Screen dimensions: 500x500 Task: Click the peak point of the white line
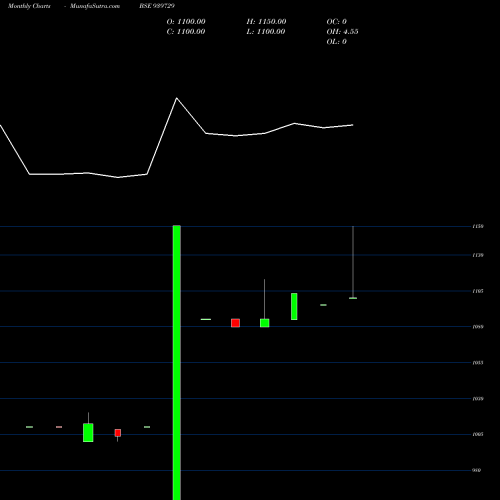click(177, 98)
